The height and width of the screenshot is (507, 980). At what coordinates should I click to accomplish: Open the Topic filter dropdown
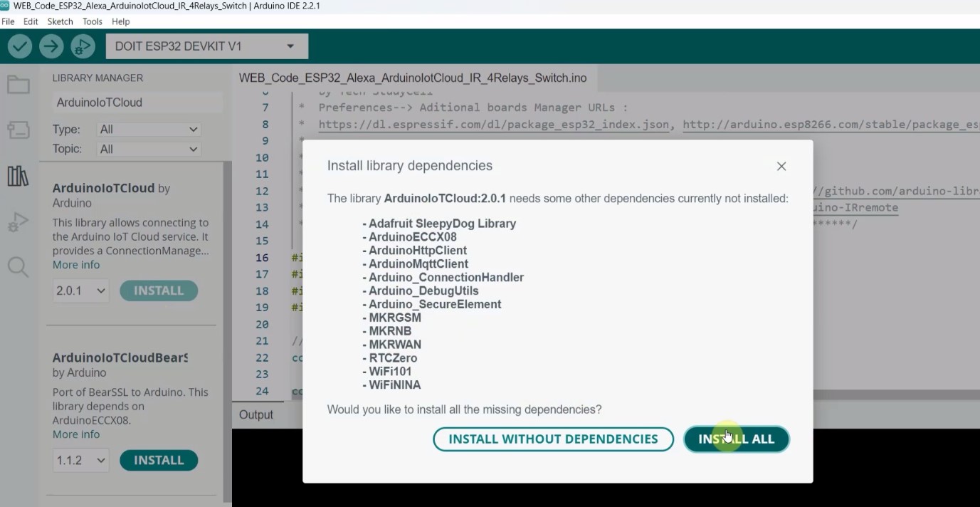(149, 150)
